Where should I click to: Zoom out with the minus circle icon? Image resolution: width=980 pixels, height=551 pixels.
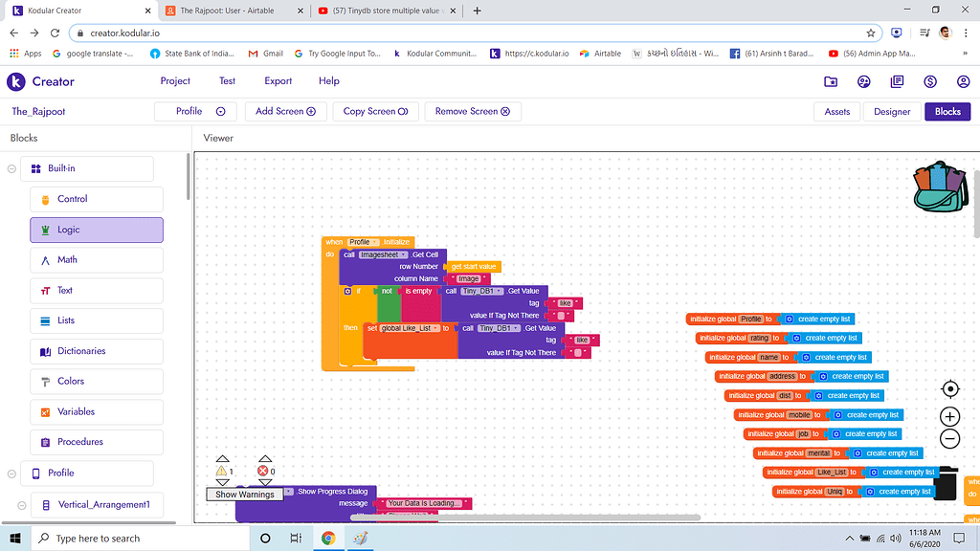pyautogui.click(x=950, y=438)
